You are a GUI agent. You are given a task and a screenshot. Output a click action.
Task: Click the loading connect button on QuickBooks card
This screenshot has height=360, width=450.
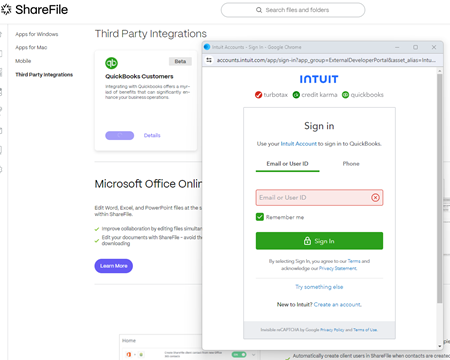coord(120,135)
